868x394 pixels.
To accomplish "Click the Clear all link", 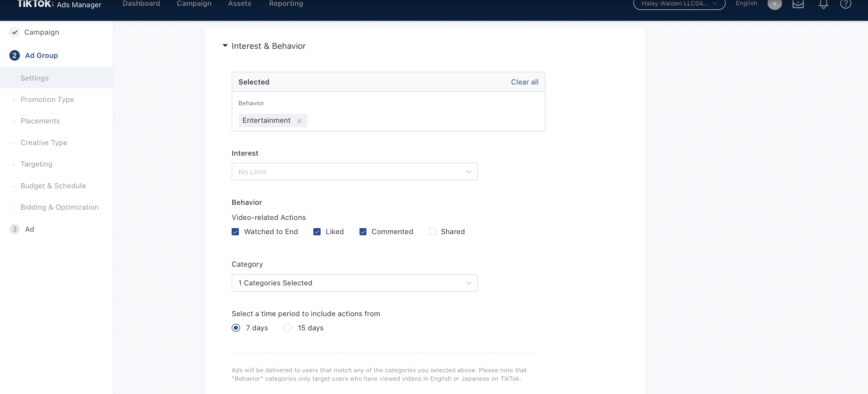I will click(524, 82).
